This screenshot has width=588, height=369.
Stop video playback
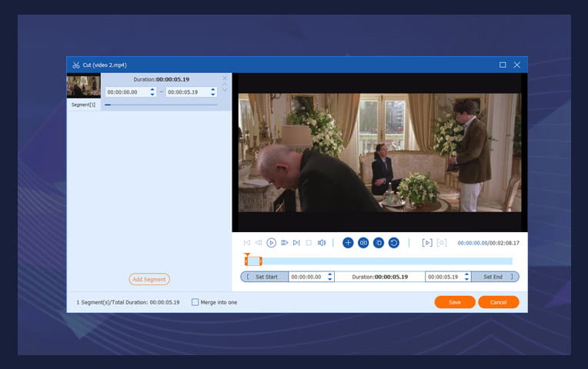309,243
